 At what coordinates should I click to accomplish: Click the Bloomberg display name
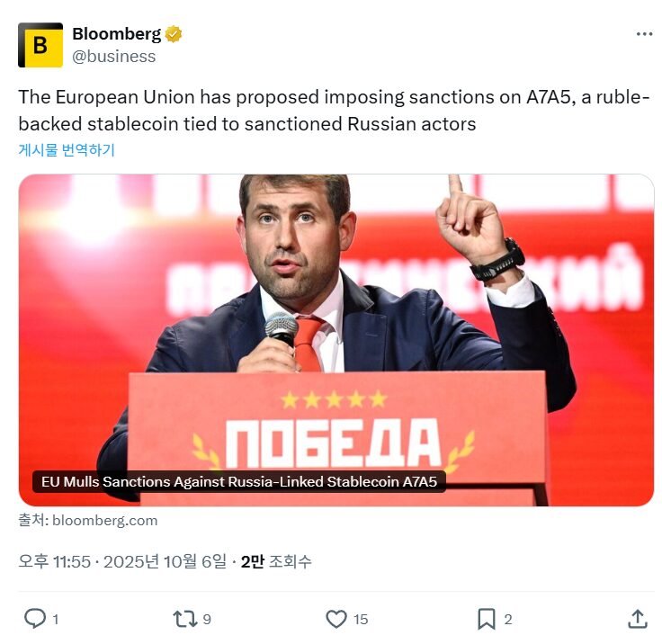click(116, 35)
